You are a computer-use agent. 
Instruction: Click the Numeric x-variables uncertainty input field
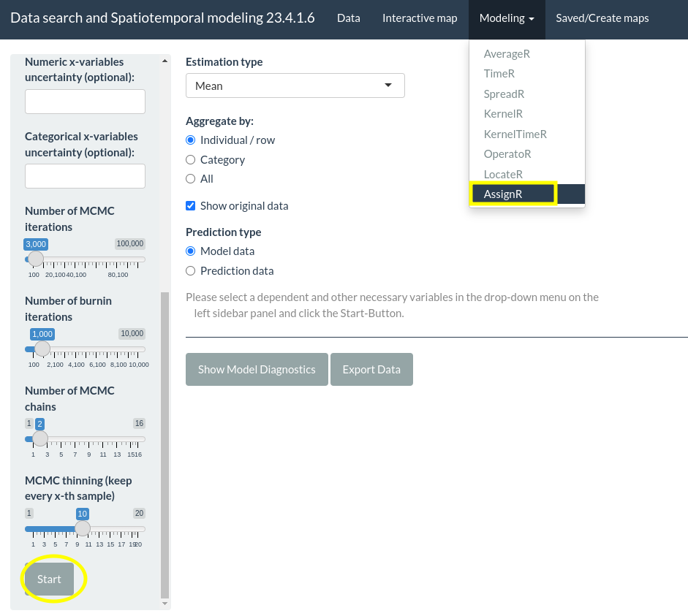(85, 101)
